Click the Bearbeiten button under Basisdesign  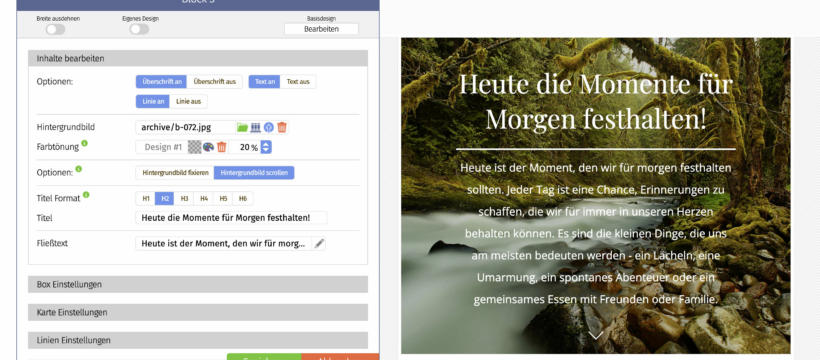321,29
